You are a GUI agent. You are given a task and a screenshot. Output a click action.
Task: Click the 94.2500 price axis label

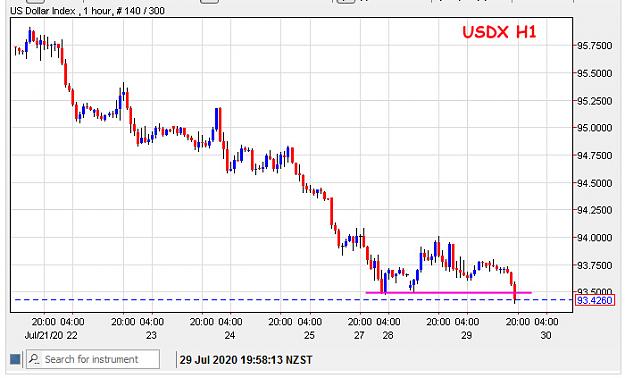[595, 210]
